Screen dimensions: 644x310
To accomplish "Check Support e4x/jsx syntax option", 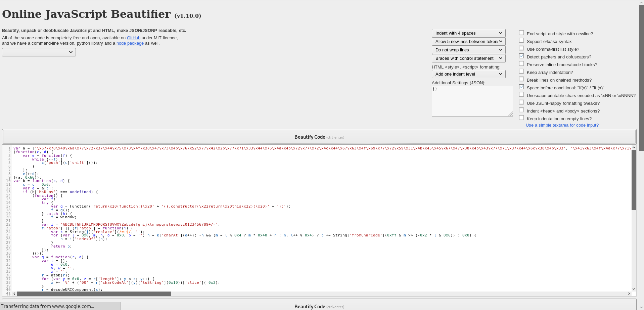I will (x=521, y=41).
